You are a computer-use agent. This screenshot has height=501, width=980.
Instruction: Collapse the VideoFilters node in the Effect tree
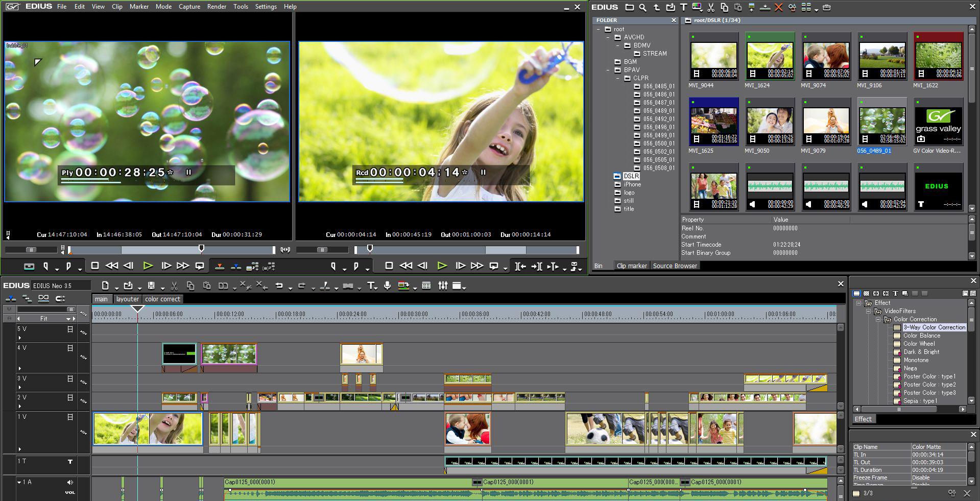point(868,311)
